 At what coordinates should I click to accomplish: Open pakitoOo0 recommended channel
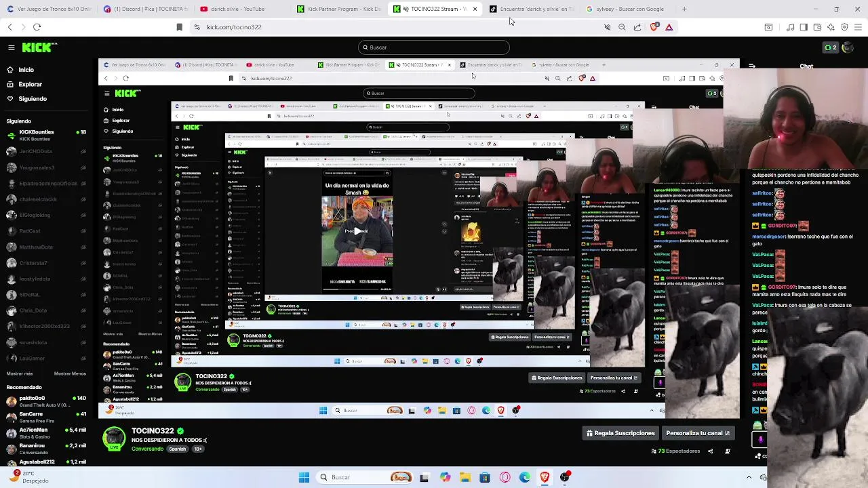[46, 401]
